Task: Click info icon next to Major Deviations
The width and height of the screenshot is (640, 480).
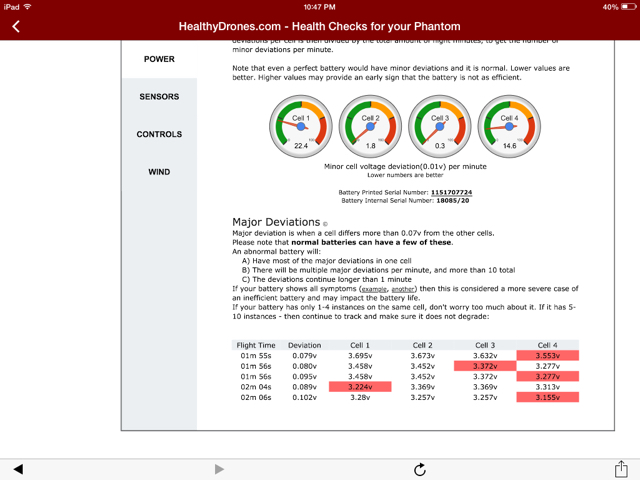Action: pos(325,224)
